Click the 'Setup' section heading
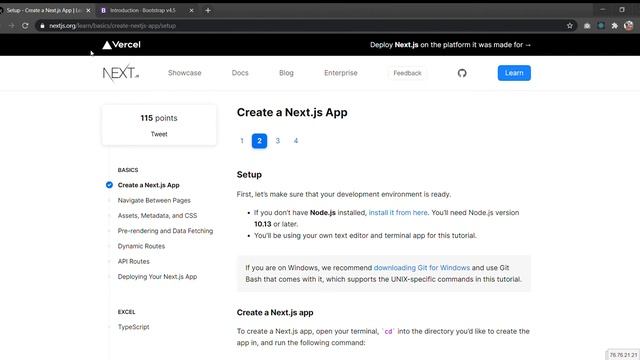640x360 pixels. click(249, 175)
